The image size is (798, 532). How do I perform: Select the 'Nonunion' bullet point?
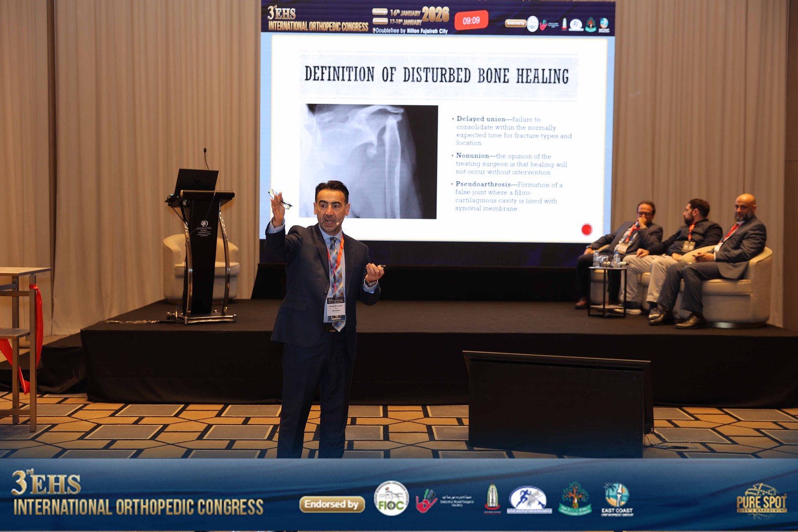(x=510, y=164)
